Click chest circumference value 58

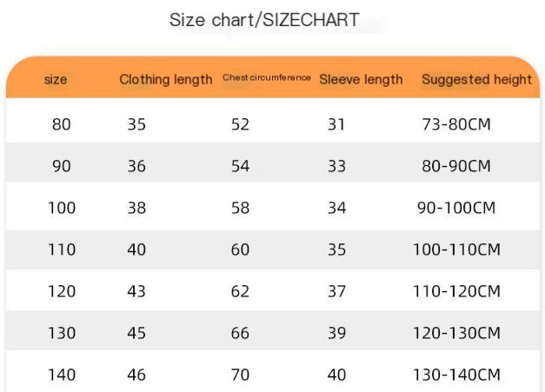click(240, 208)
